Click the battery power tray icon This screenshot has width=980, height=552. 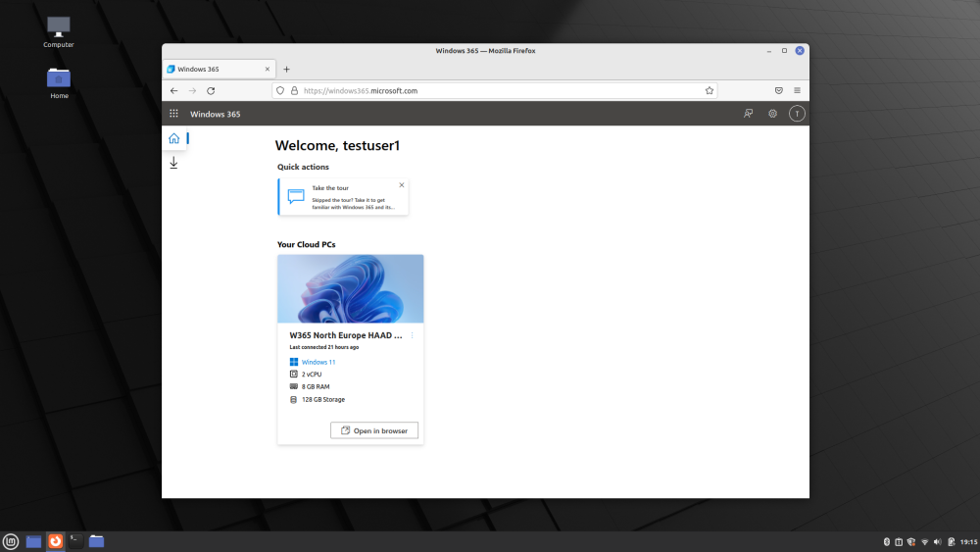pyautogui.click(x=951, y=542)
